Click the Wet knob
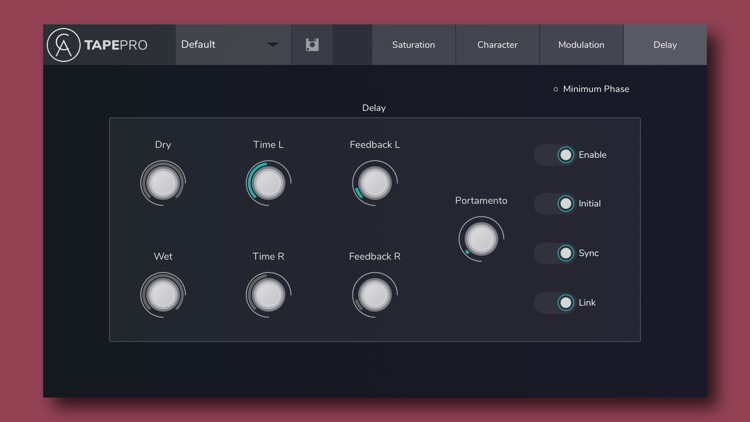The width and height of the screenshot is (750, 422). tap(163, 295)
